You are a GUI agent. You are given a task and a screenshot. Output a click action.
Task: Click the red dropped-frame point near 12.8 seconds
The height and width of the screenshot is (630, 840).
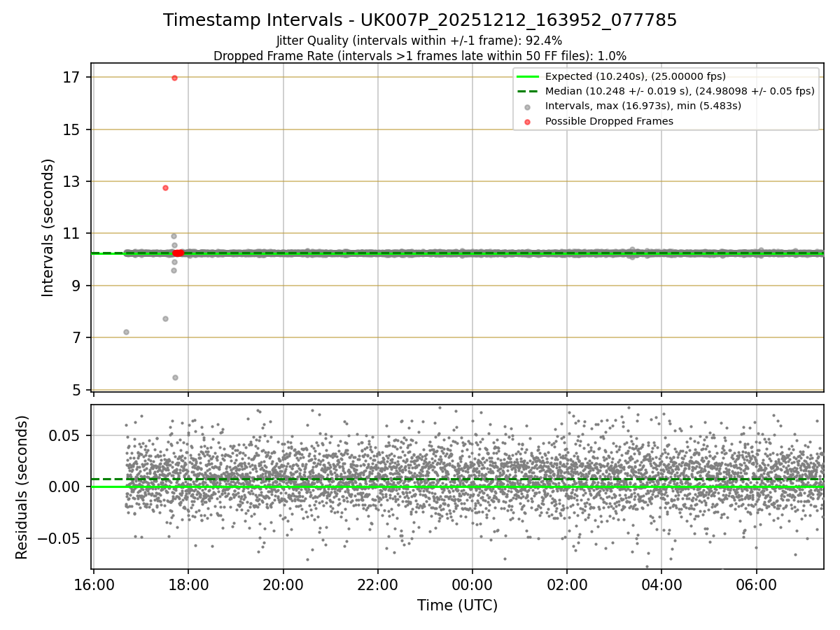point(165,188)
